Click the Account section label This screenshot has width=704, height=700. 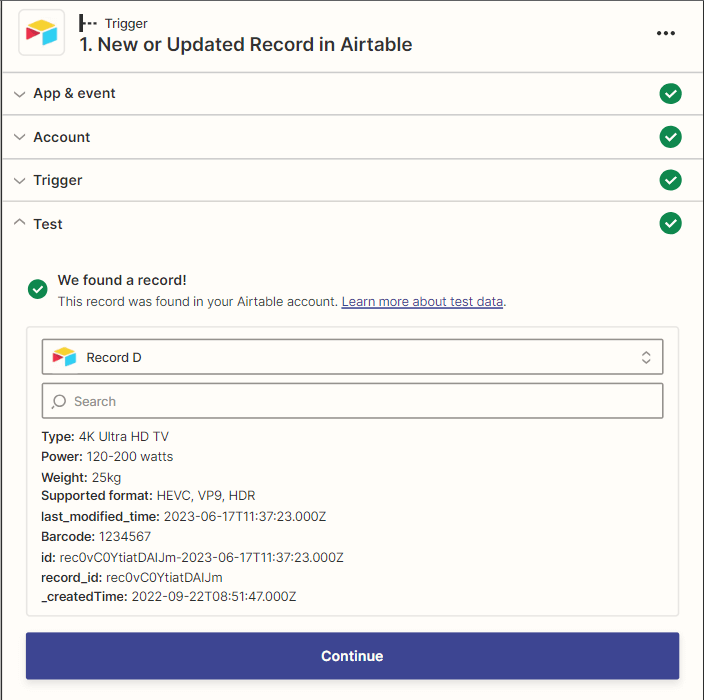coord(62,137)
